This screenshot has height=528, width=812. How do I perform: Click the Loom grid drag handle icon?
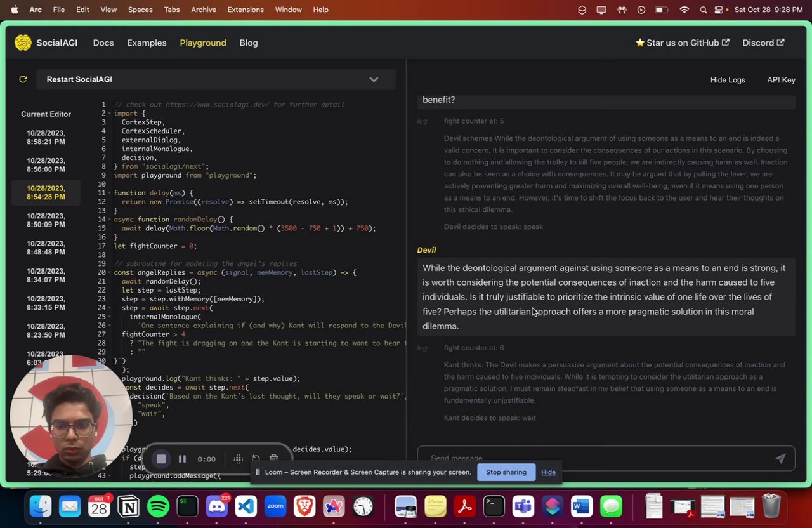click(x=239, y=459)
